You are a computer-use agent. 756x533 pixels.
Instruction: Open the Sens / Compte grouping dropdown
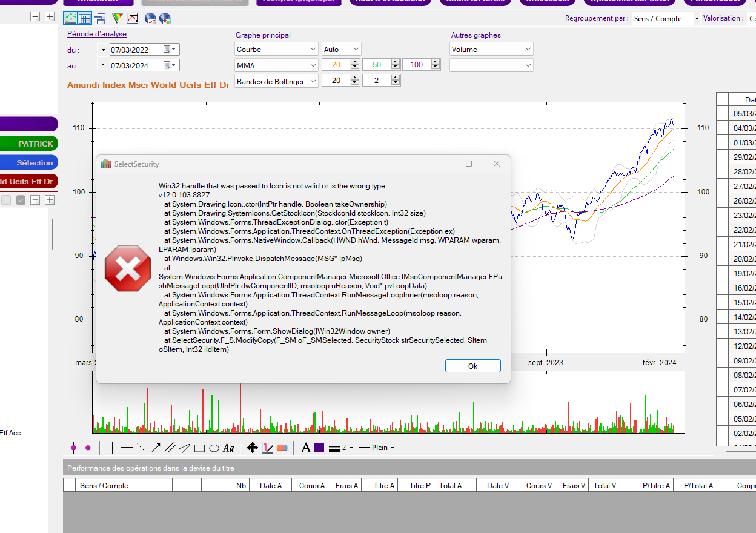696,19
